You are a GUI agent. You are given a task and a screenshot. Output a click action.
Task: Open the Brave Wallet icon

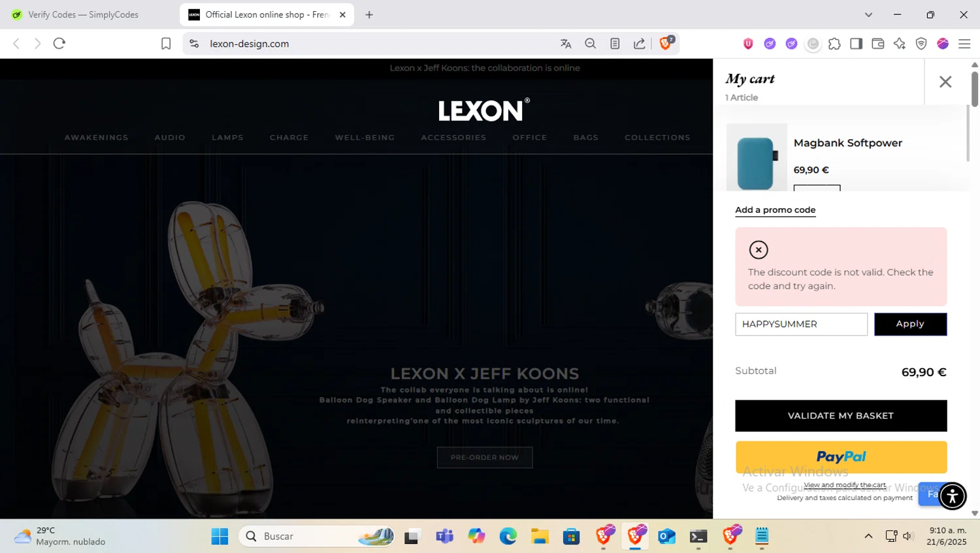pos(878,44)
